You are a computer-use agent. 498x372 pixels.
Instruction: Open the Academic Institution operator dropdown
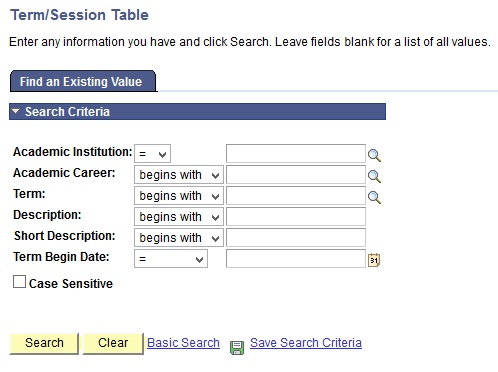click(152, 154)
